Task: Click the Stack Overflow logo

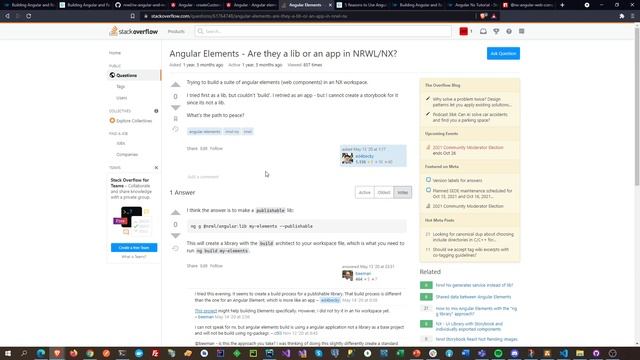Action: 133,31
